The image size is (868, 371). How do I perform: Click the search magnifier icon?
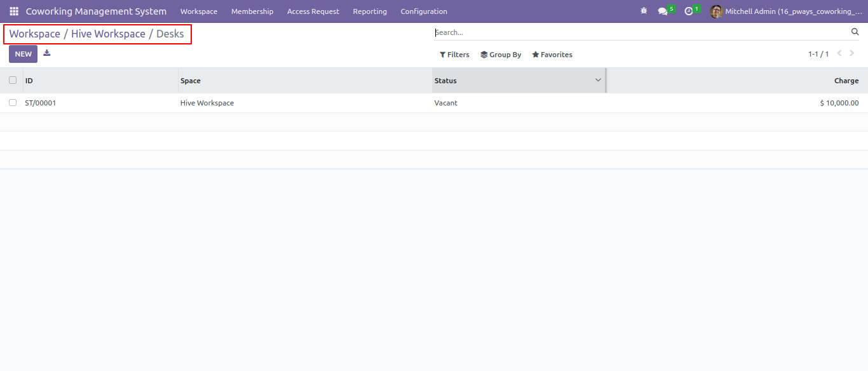pos(855,32)
